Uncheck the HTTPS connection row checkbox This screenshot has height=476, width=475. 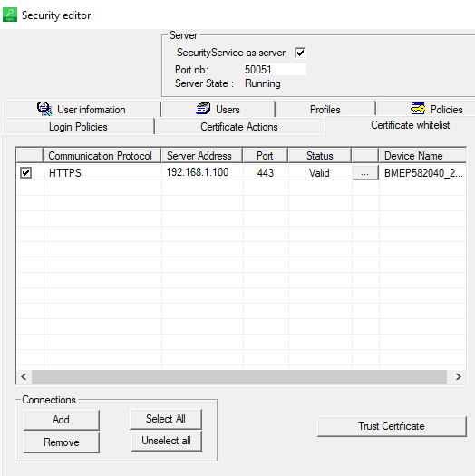click(x=25, y=173)
